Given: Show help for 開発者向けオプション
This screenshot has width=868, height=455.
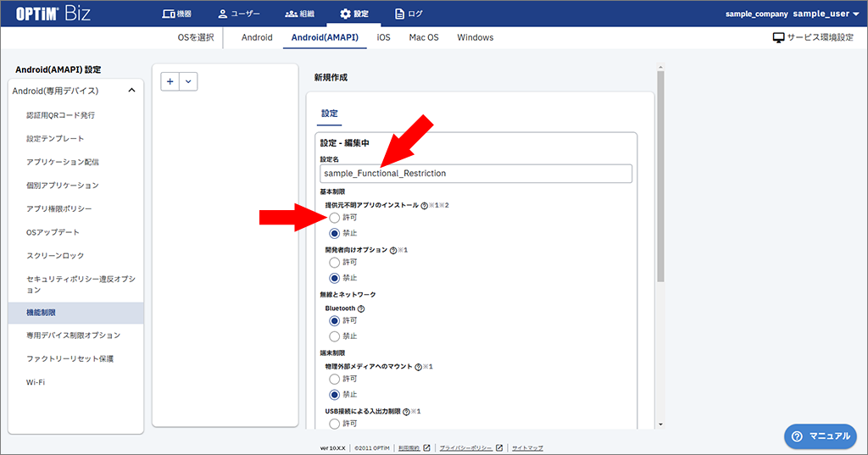Looking at the screenshot, I should pos(393,250).
